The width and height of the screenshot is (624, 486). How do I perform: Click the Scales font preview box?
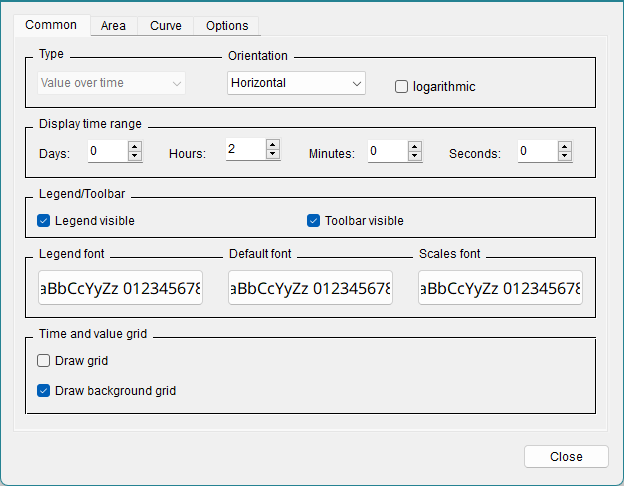pos(500,288)
